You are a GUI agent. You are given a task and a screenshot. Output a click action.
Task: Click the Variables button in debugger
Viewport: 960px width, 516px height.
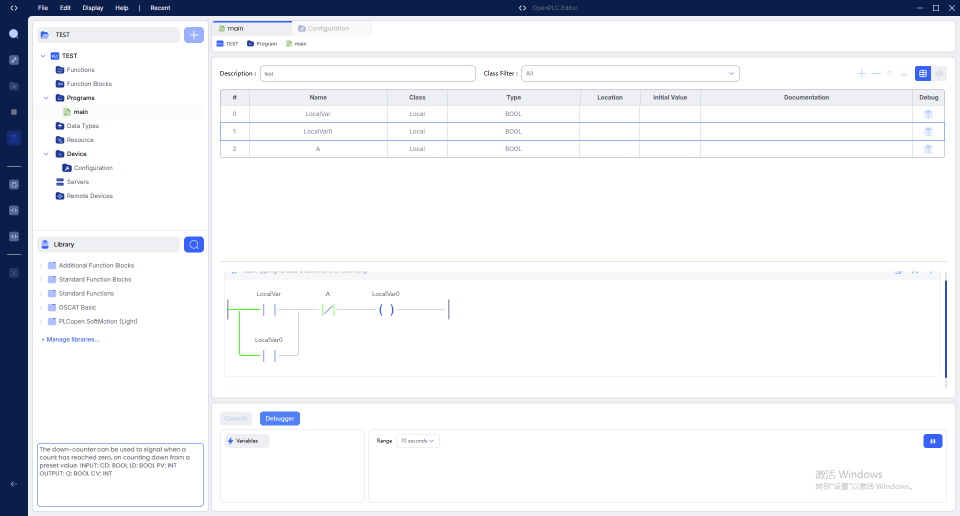(247, 441)
